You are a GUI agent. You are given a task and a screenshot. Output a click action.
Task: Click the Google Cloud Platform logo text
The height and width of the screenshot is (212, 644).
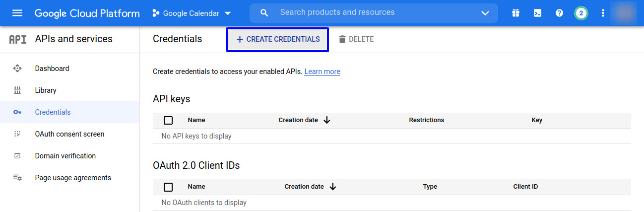(x=87, y=13)
